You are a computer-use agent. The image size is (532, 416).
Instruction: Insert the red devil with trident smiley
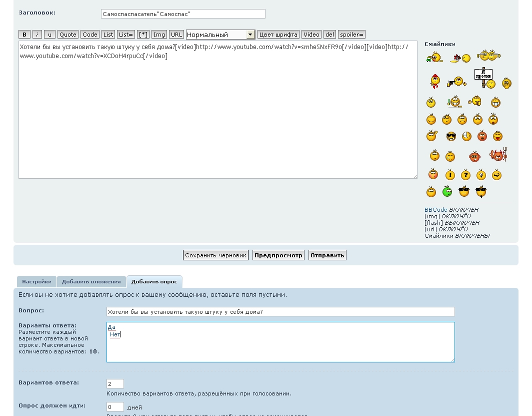(498, 155)
